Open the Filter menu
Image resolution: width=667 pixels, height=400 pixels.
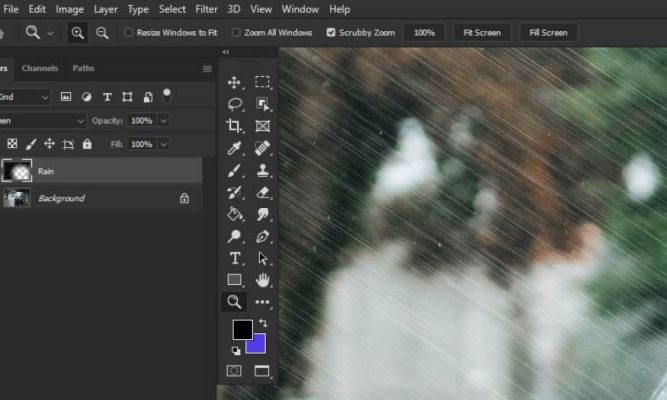pyautogui.click(x=206, y=9)
